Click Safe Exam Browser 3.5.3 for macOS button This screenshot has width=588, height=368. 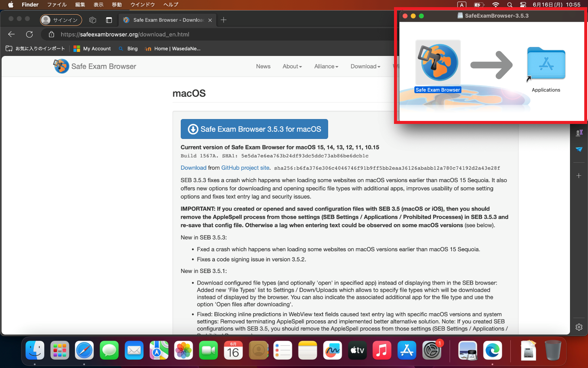[254, 129]
